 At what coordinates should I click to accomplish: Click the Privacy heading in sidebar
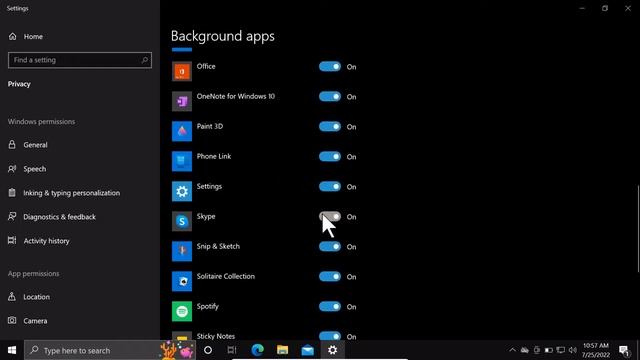tap(19, 84)
